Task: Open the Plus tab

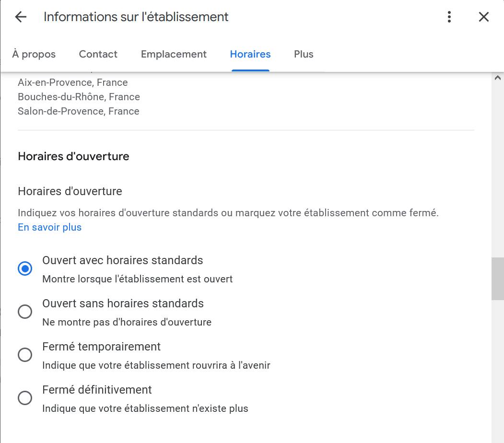Action: coord(304,54)
